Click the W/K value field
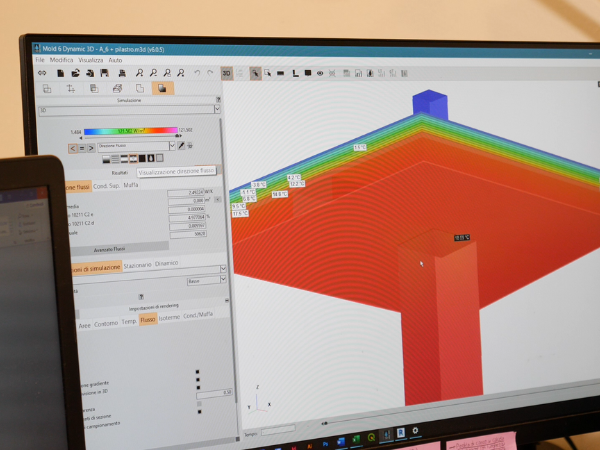600x450 pixels. click(186, 192)
